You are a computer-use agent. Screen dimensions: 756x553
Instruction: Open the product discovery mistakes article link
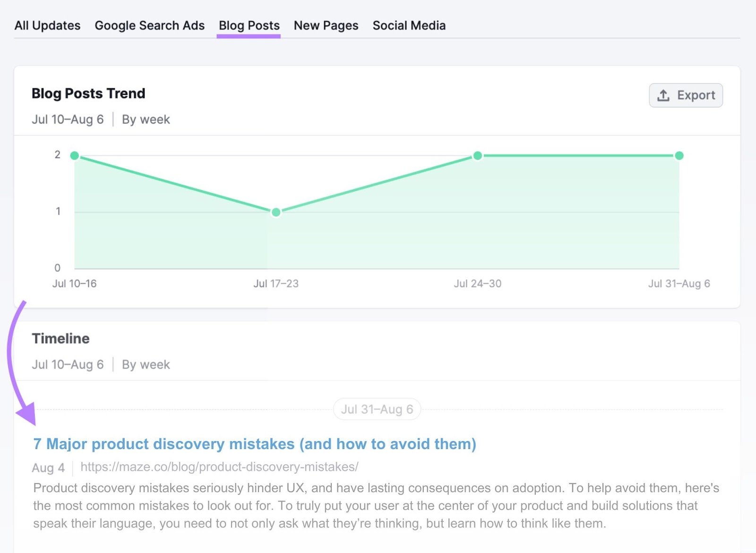(254, 444)
